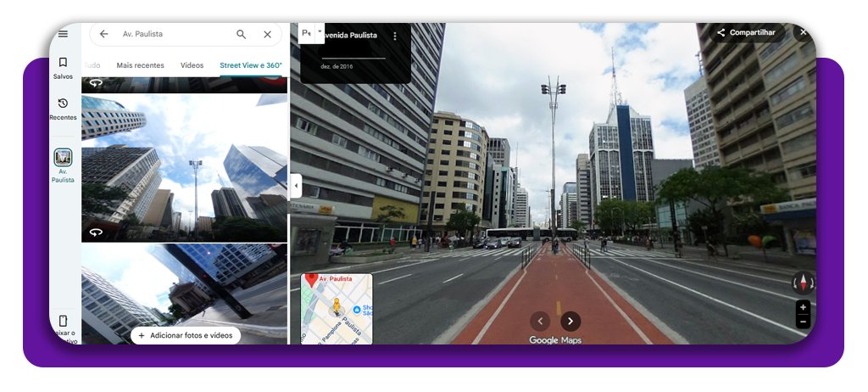The image size is (868, 392).
Task: Zoom in with the plus button
Action: tap(804, 307)
